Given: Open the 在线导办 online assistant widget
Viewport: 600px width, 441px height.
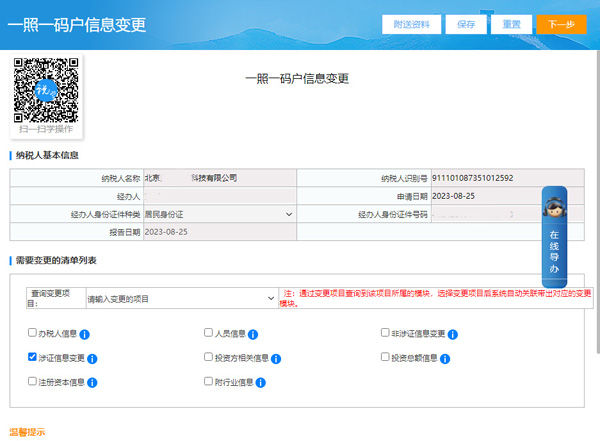Looking at the screenshot, I should pos(554,237).
